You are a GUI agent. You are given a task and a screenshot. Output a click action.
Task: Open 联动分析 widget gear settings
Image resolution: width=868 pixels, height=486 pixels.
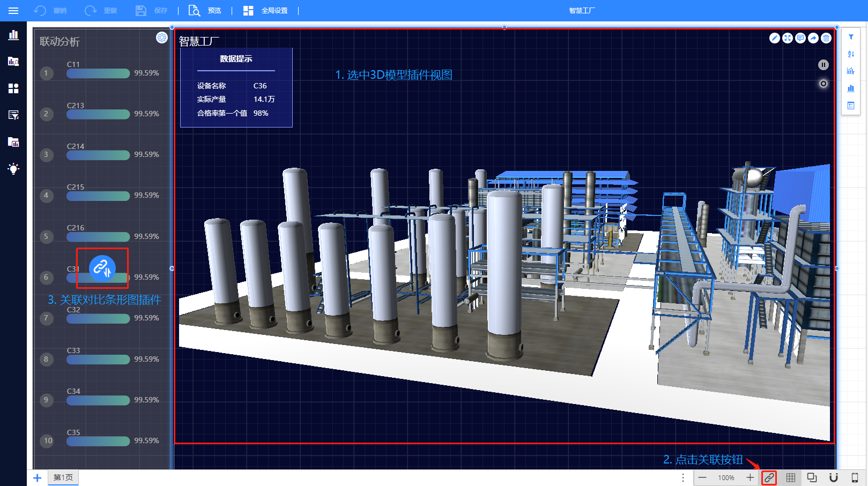(x=161, y=38)
